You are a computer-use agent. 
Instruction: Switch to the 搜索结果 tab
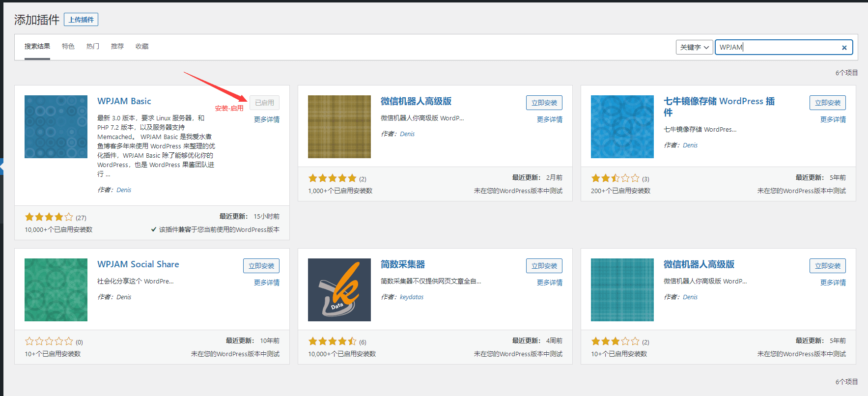[37, 46]
